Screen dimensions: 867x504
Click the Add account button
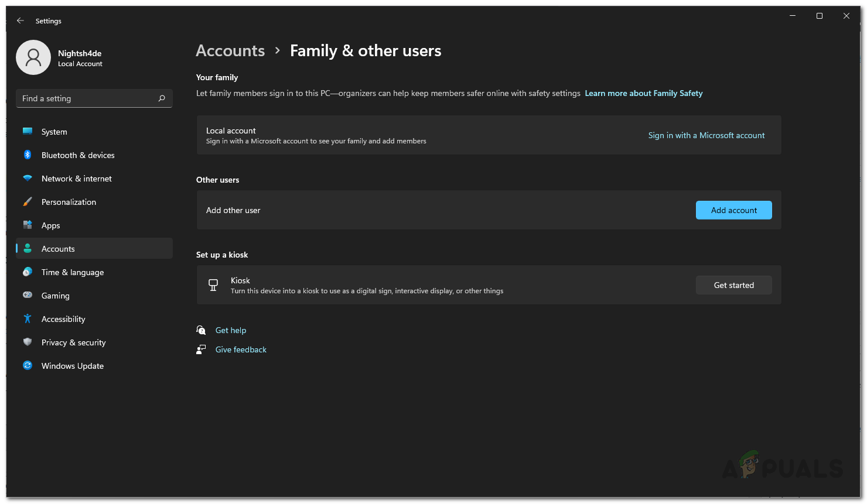[x=733, y=210]
